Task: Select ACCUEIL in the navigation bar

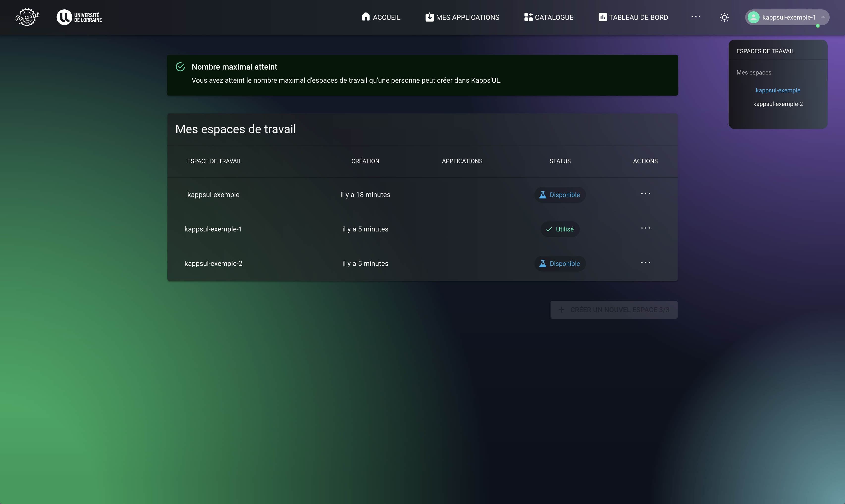Action: [x=386, y=17]
